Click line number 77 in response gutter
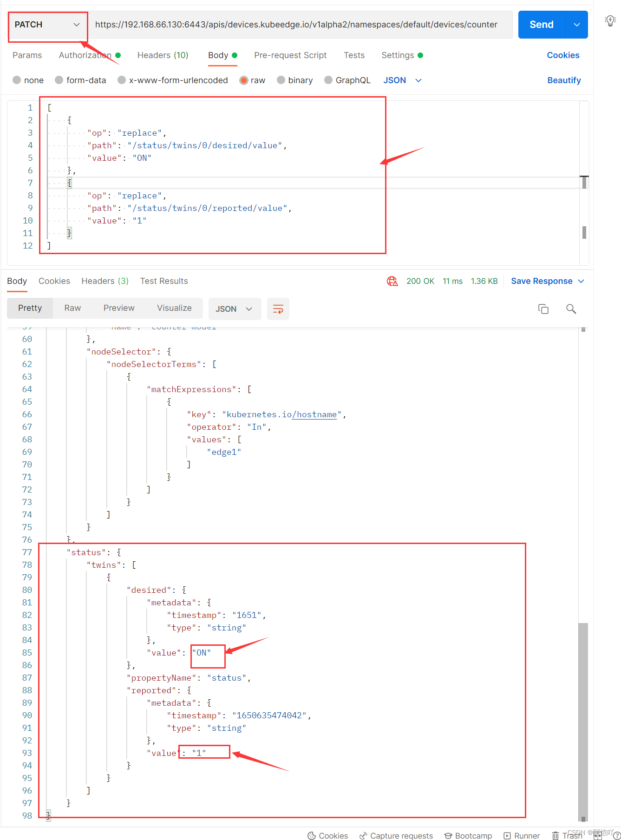The height and width of the screenshot is (840, 621). tap(27, 552)
